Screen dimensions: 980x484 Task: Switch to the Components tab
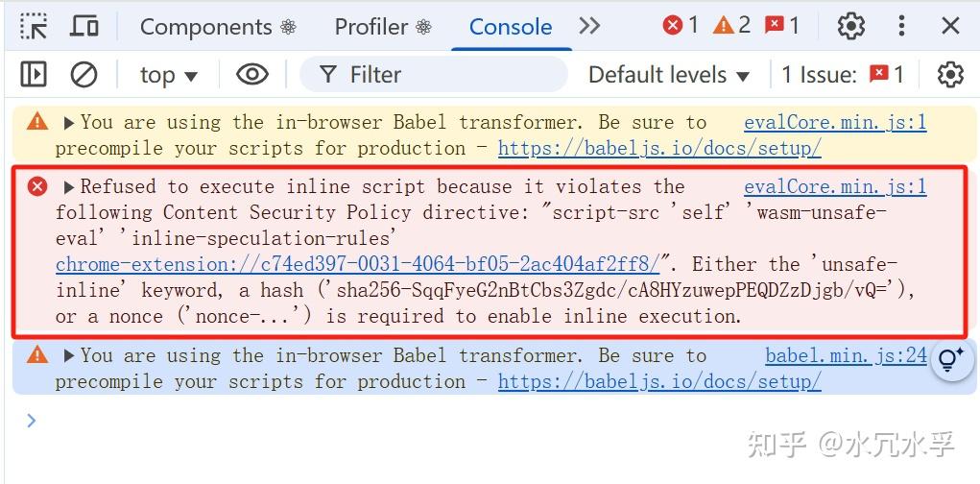click(218, 27)
